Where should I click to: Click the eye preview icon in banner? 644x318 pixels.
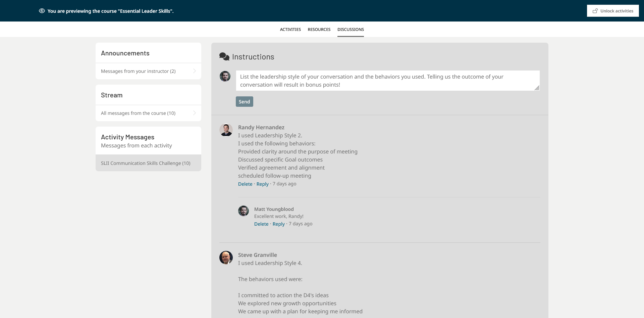pos(42,11)
